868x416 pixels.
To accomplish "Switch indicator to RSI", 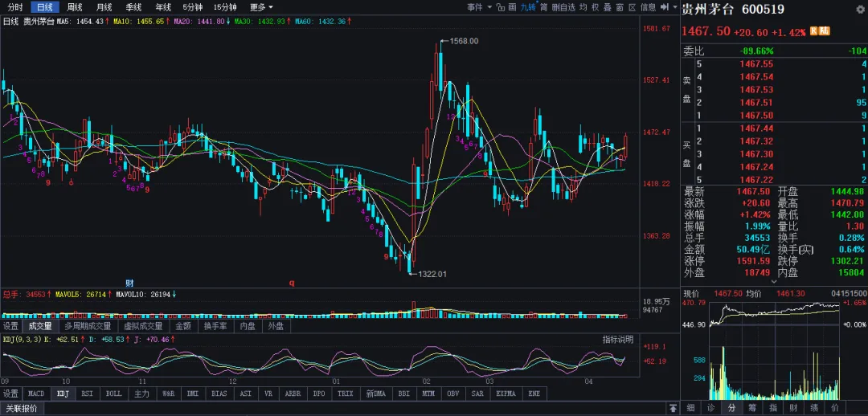I will 87,394.
